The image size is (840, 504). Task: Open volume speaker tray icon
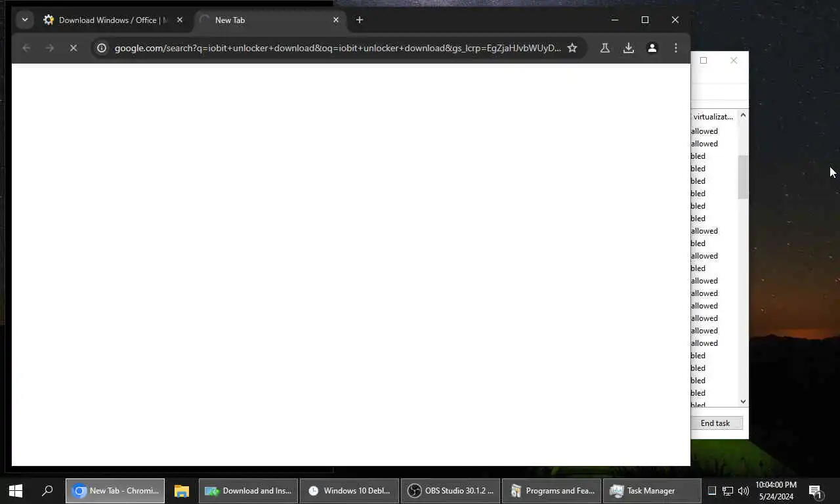(x=744, y=491)
